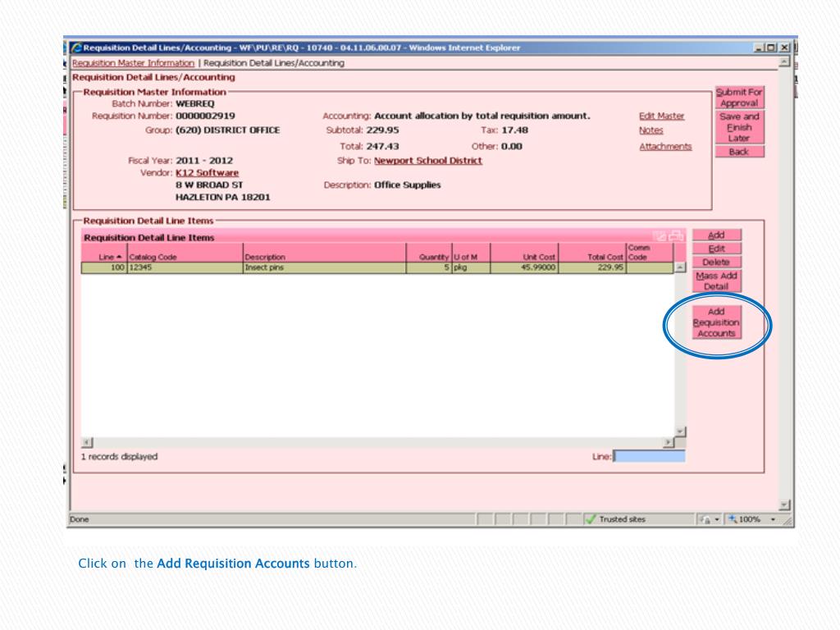Close the Requisition Detail Lines window
This screenshot has width=840, height=630.
click(x=784, y=48)
